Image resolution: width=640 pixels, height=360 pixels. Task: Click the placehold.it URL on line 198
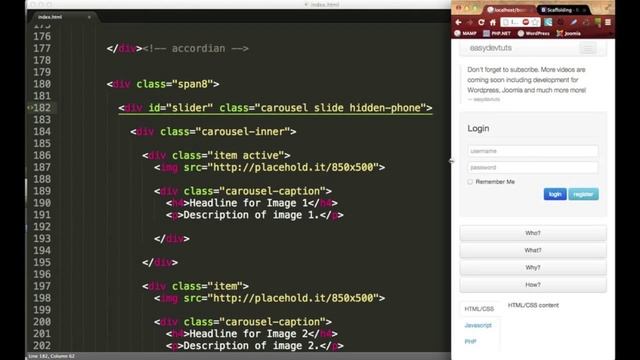tap(293, 298)
